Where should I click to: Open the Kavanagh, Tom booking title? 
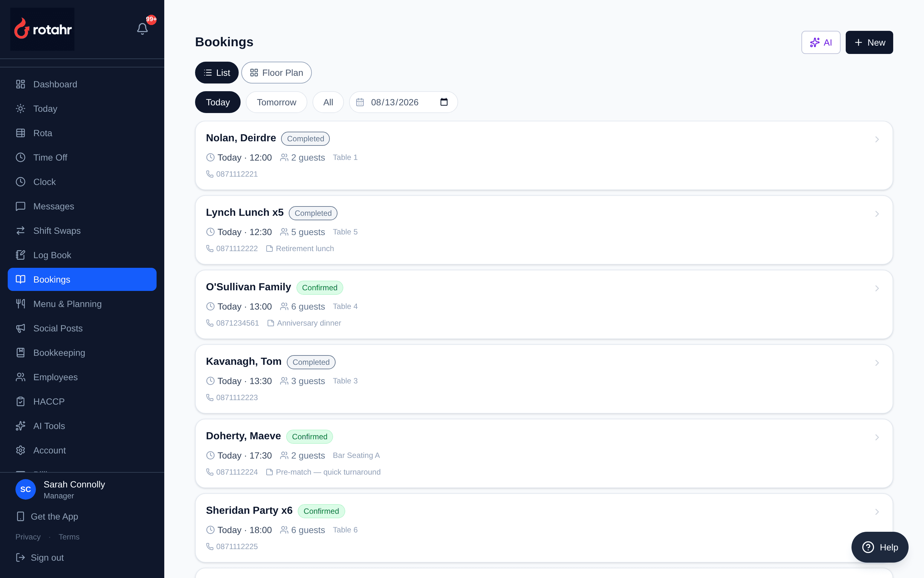click(x=244, y=362)
